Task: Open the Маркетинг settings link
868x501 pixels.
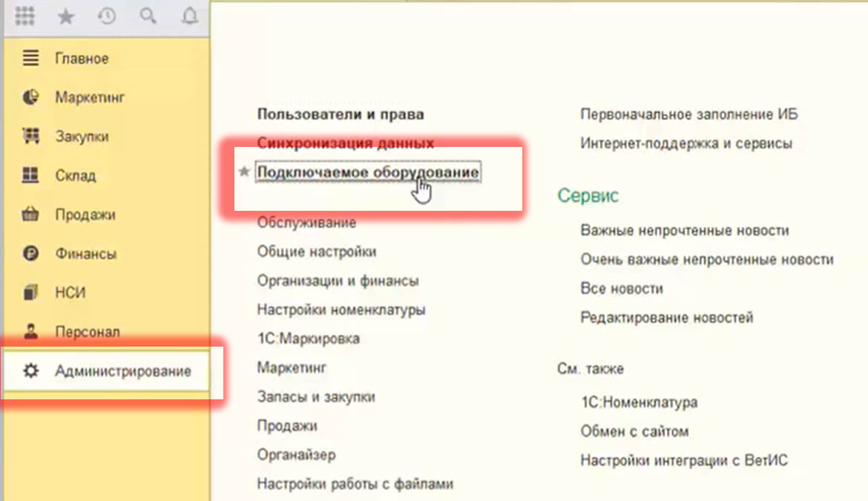Action: 292,367
